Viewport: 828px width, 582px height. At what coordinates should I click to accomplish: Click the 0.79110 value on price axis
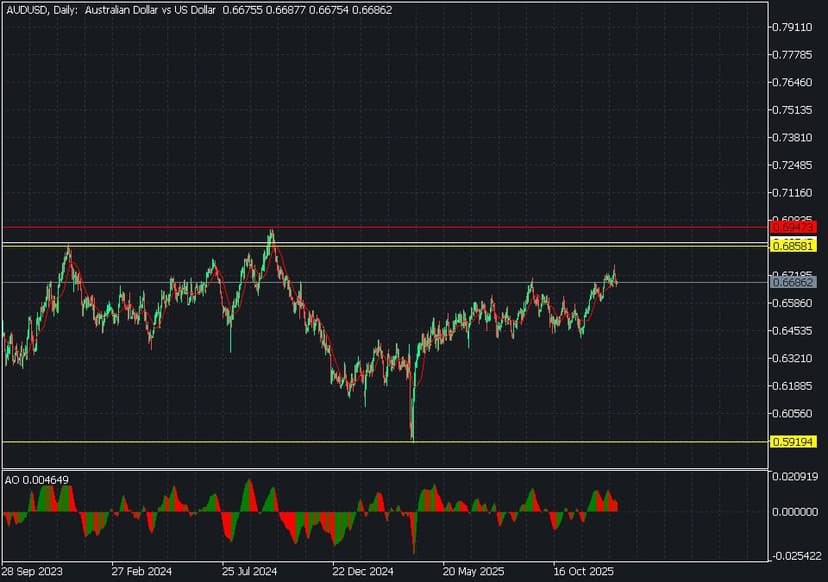coord(797,28)
